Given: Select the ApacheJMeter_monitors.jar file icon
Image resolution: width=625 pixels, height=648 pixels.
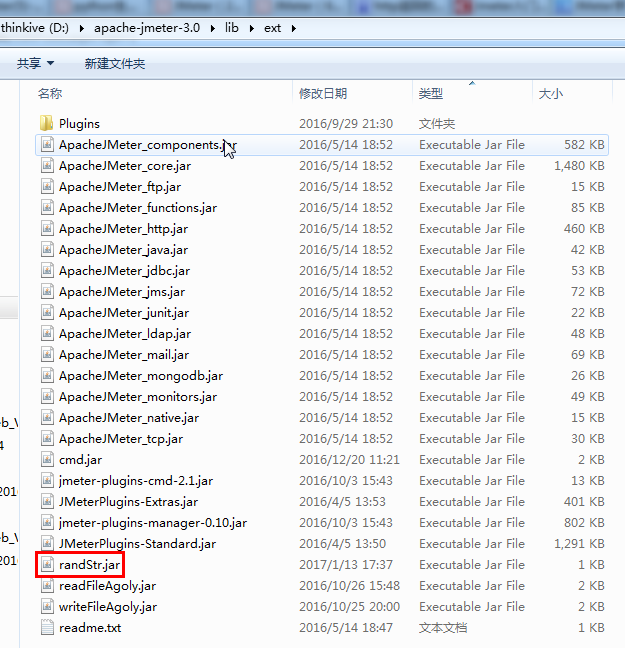Looking at the screenshot, I should (x=48, y=396).
